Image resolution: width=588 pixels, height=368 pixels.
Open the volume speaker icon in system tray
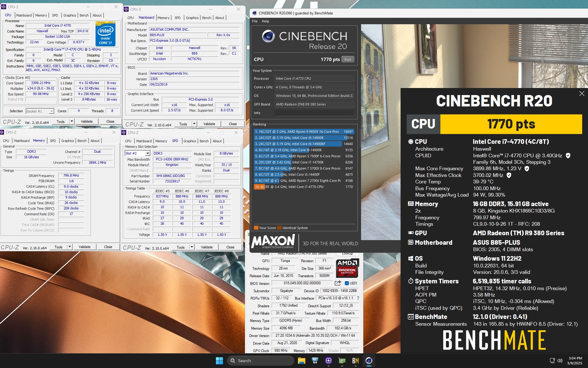click(560, 361)
